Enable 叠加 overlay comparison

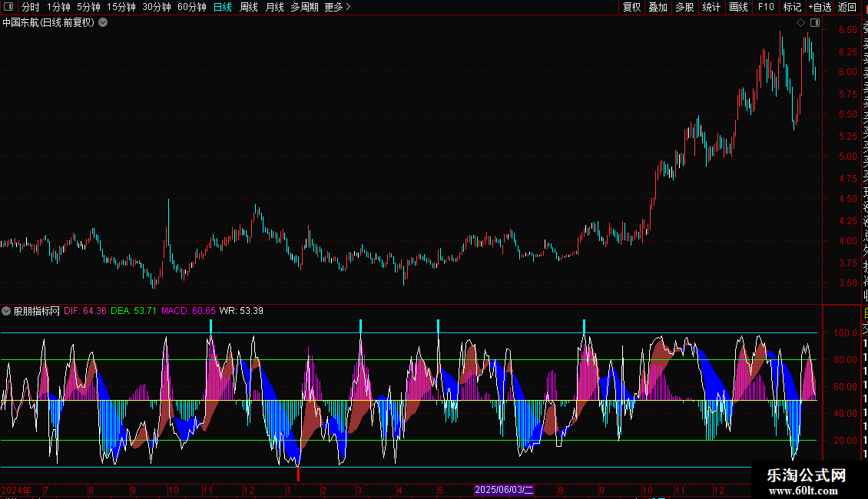click(658, 7)
